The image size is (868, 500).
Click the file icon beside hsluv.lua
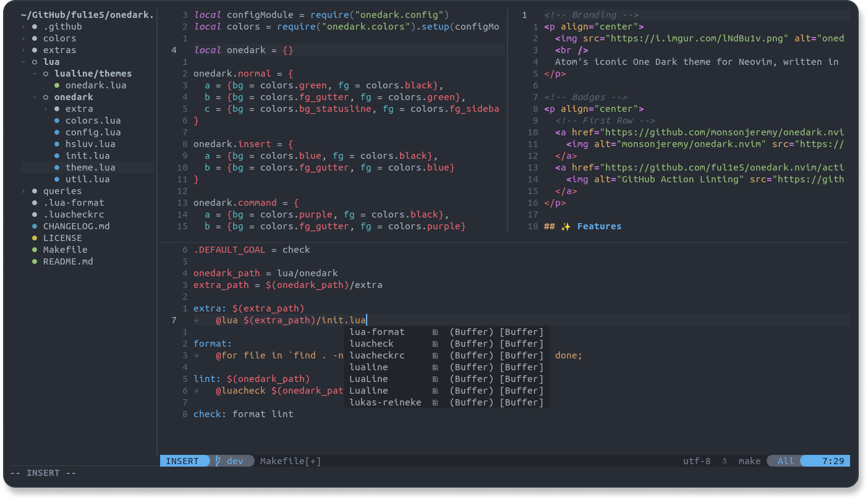tap(57, 144)
